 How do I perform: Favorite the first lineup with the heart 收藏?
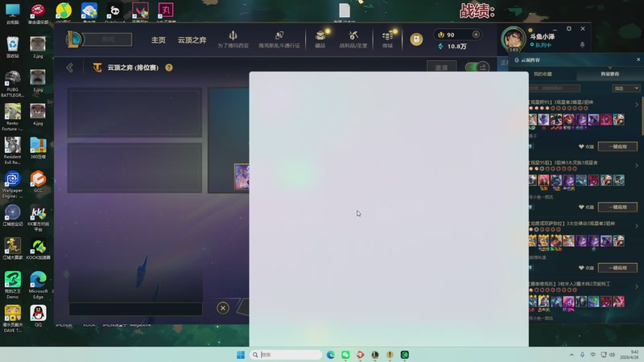pyautogui.click(x=586, y=146)
